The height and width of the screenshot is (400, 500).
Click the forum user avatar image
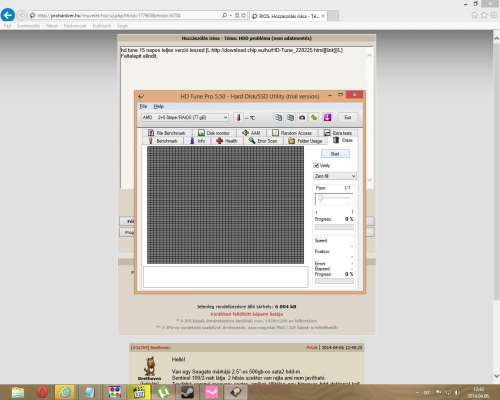[150, 366]
